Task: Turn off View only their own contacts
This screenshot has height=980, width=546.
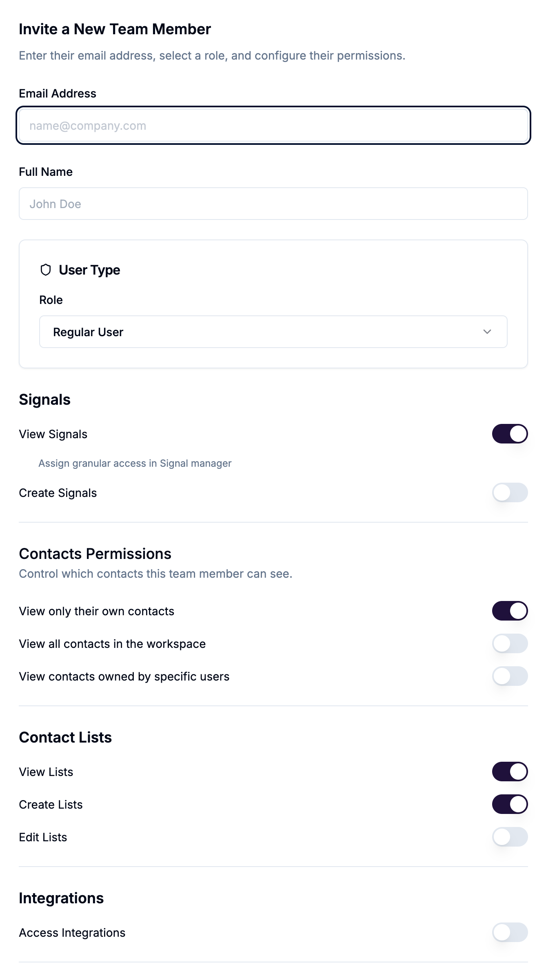Action: [x=510, y=611]
